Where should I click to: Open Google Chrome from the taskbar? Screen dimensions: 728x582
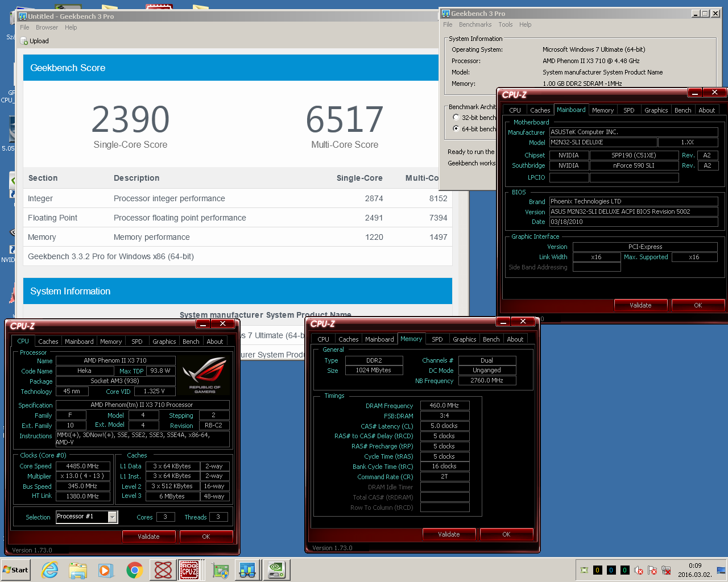[x=135, y=569]
